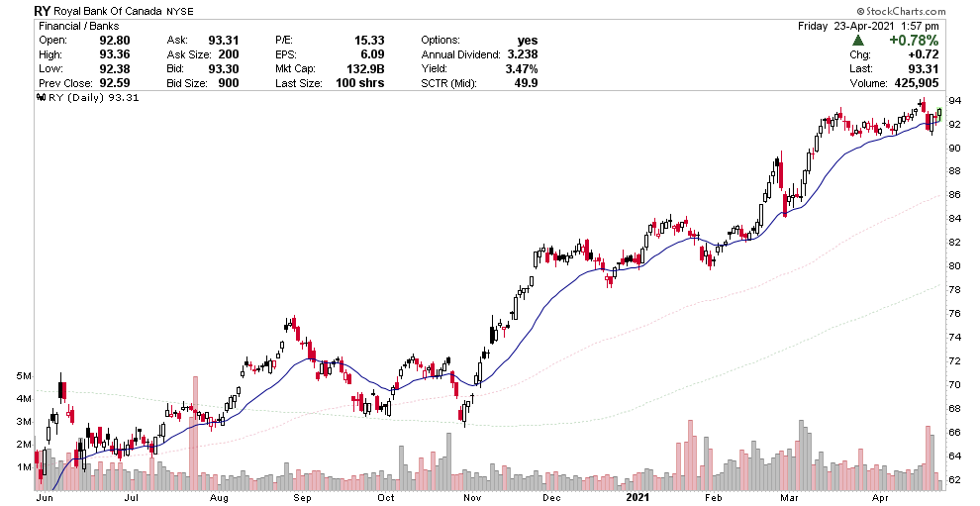Click the tallest red volume bar in late July
This screenshot has width=980, height=506.
click(x=196, y=434)
